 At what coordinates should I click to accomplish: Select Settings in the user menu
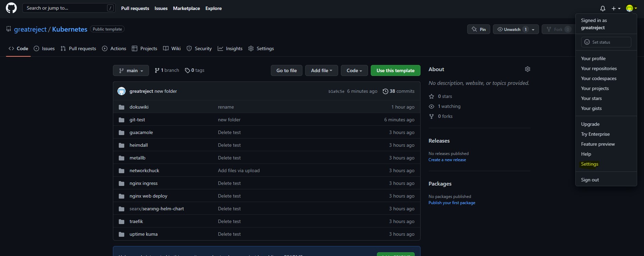(x=589, y=164)
